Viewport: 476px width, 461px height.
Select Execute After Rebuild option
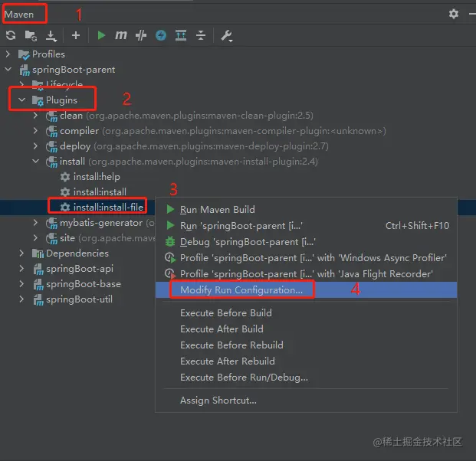point(306,361)
